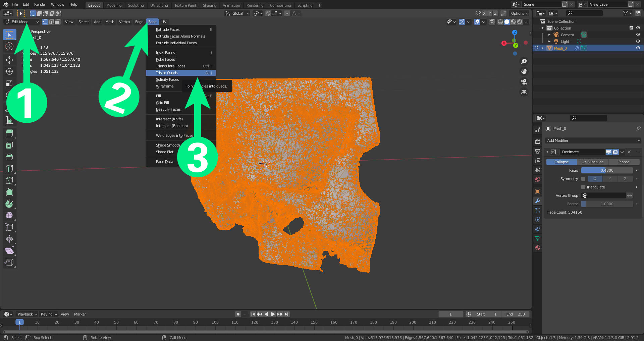Select the Rotate tool in the left toolbar

(9, 71)
